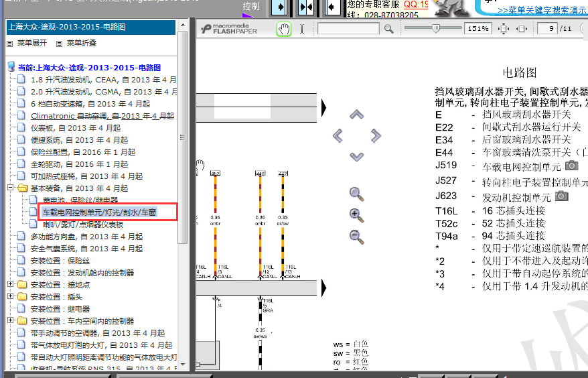
Task: Open 安装位置：保险丝 document
Action: (x=60, y=260)
